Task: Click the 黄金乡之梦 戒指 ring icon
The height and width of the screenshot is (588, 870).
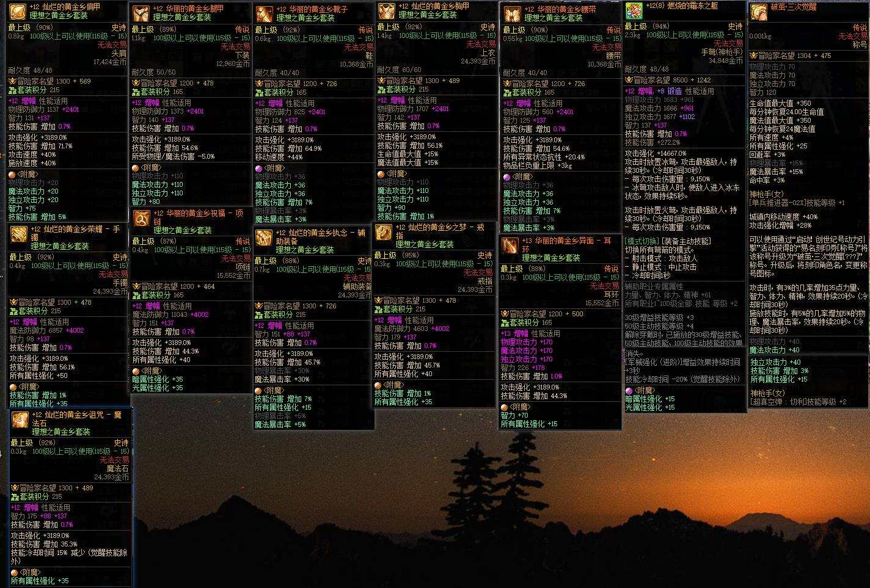Action: point(384,232)
